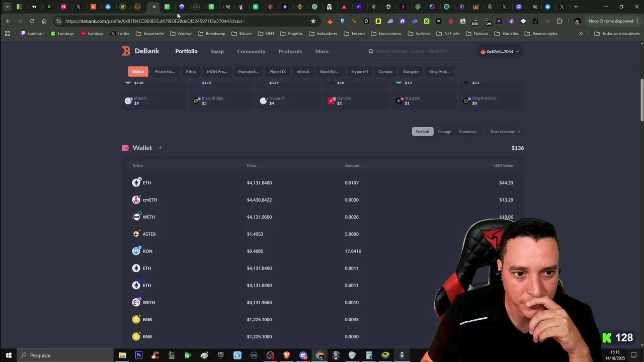Click the BNB icon in 0.0033 row
Screen dimensions: 644x362
(x=136, y=319)
